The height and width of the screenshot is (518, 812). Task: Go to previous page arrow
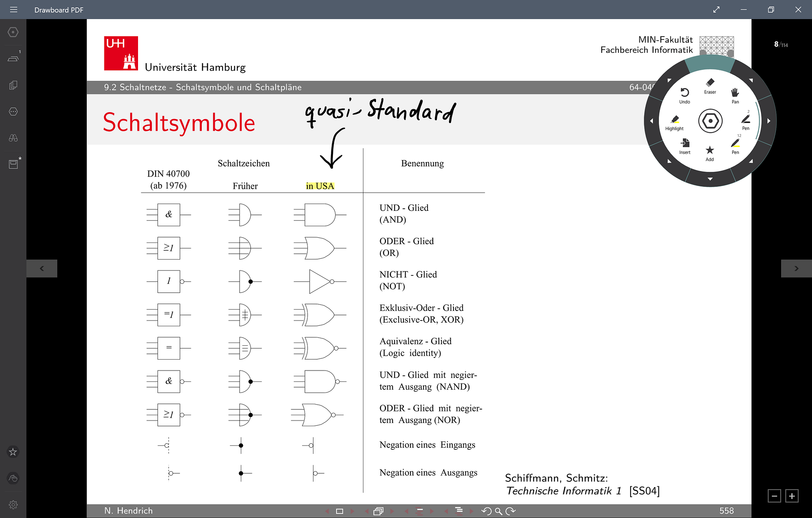tap(42, 269)
